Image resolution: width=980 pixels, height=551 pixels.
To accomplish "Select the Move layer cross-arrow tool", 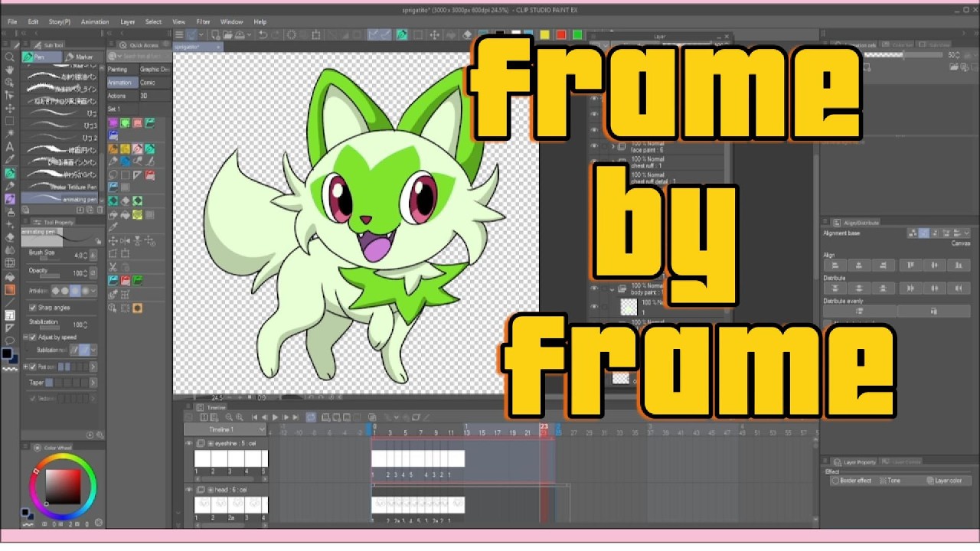I will click(9, 108).
